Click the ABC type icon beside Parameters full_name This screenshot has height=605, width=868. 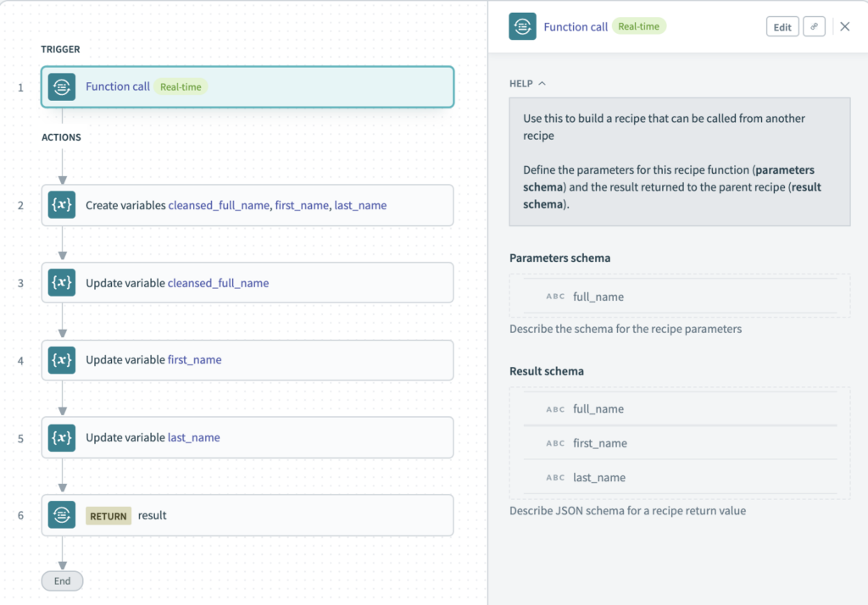pos(555,297)
